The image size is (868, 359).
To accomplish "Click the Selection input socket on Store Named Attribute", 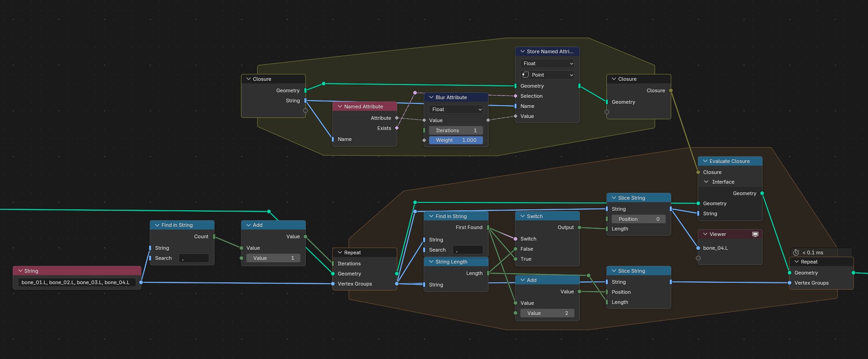I will point(515,96).
